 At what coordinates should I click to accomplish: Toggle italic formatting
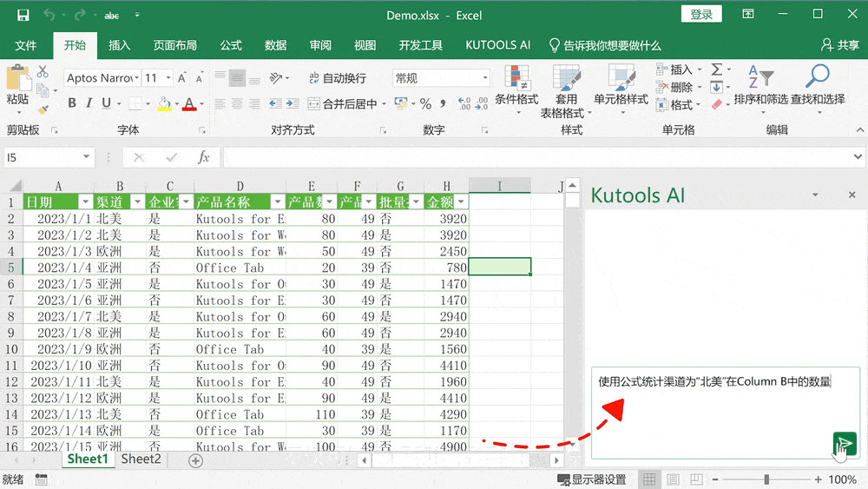coord(89,103)
